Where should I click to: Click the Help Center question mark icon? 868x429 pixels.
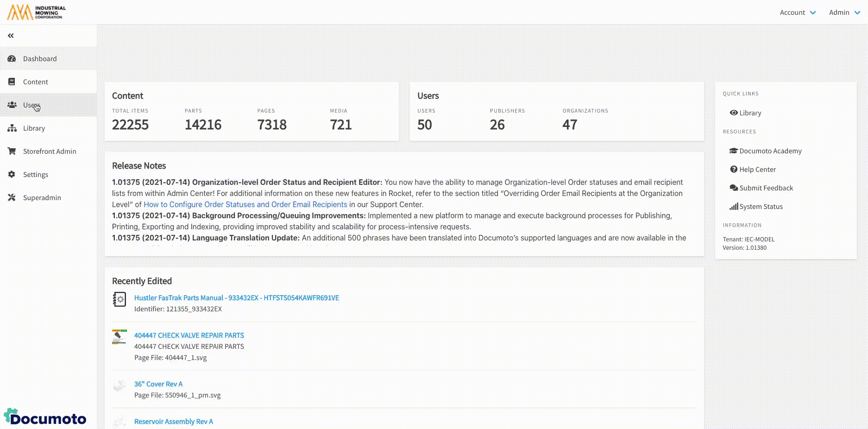click(x=734, y=170)
